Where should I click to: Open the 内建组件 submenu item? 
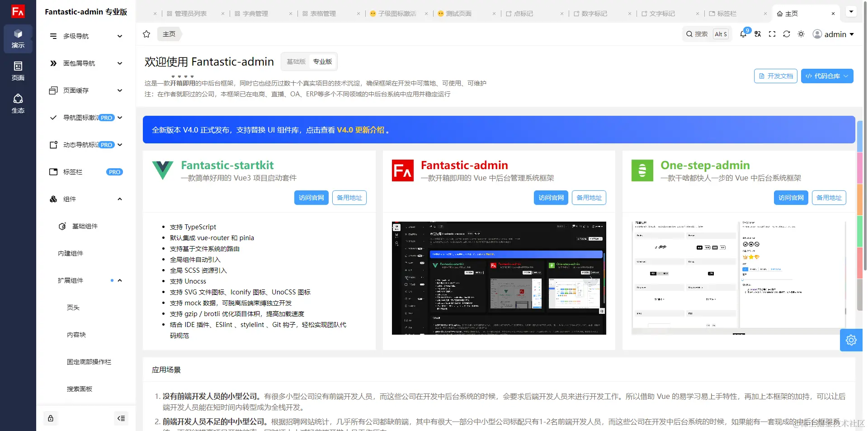click(86, 253)
